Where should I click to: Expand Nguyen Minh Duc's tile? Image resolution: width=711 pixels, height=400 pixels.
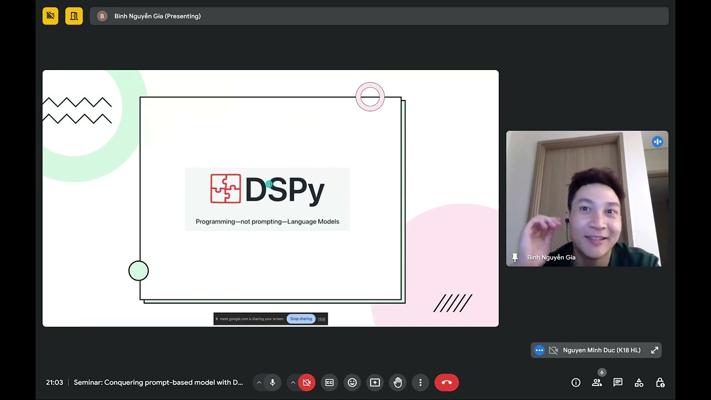655,350
